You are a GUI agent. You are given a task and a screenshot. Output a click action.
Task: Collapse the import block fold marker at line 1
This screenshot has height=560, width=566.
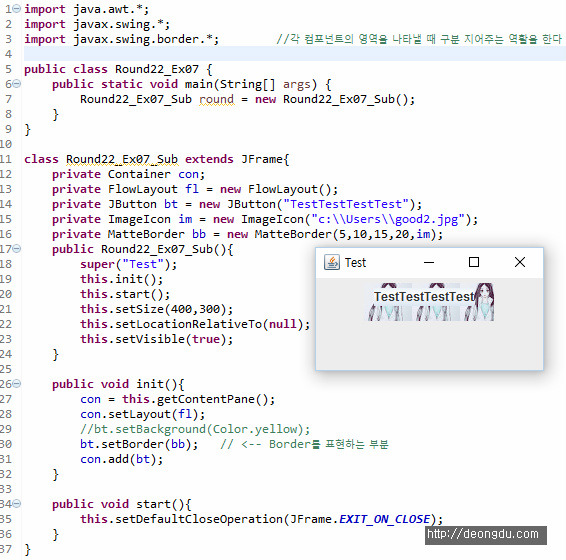pos(17,9)
